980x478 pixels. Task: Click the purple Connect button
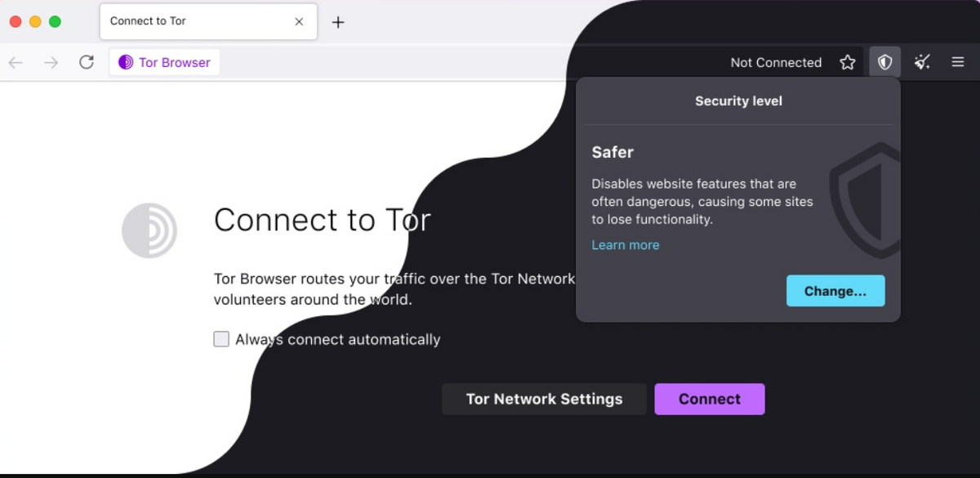[710, 399]
